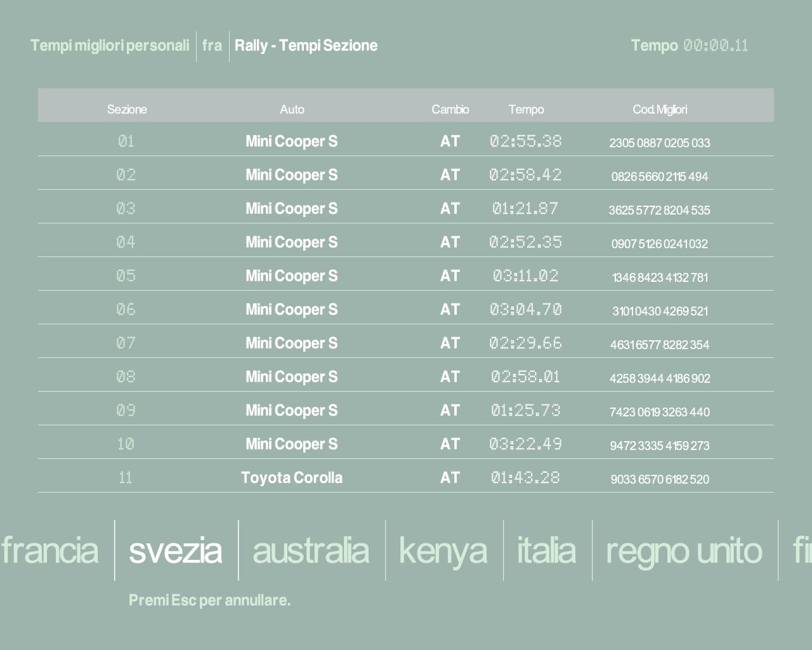Click the Sezione column header

point(127,109)
